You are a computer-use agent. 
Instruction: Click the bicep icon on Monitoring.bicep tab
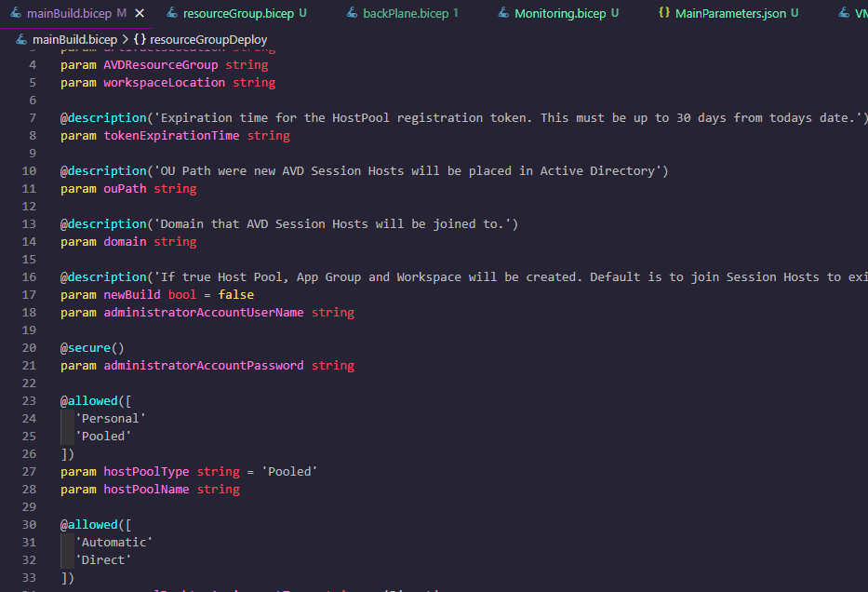coord(503,13)
